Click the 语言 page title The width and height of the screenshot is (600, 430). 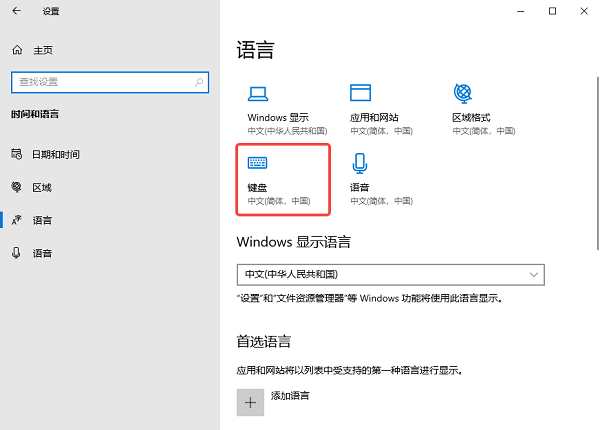pos(255,50)
